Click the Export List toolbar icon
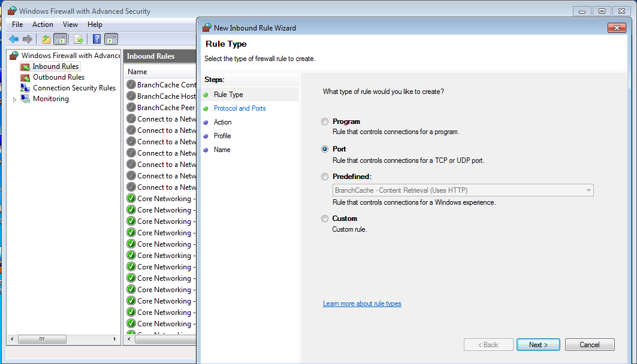 [78, 40]
